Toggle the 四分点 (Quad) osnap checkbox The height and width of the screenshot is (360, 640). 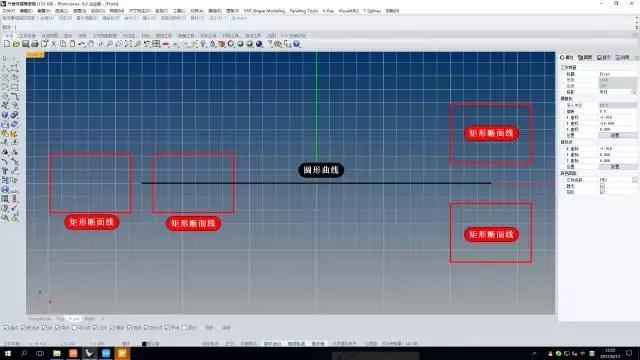pos(146,327)
